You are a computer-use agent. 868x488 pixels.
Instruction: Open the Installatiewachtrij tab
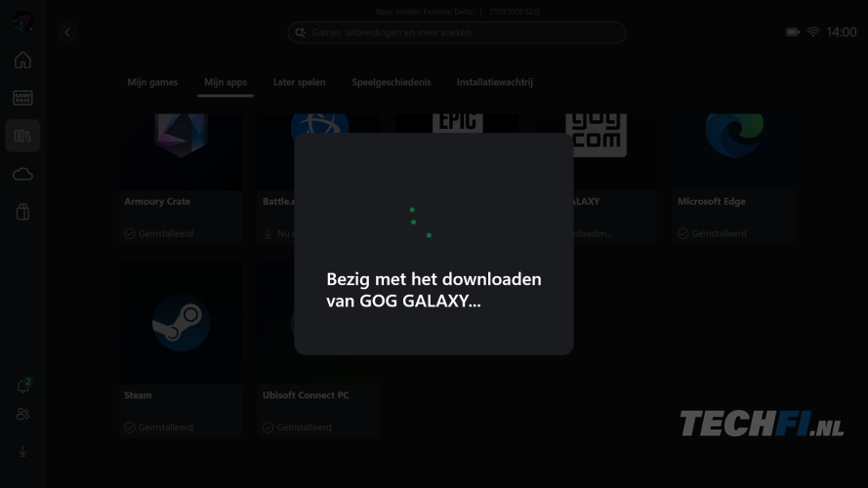pyautogui.click(x=494, y=82)
